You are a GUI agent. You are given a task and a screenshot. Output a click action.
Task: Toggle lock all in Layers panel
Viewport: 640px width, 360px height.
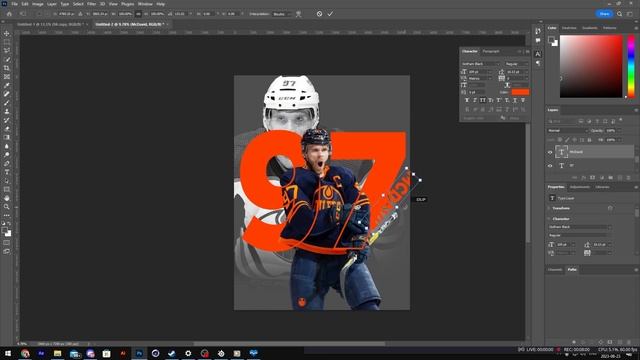(589, 140)
